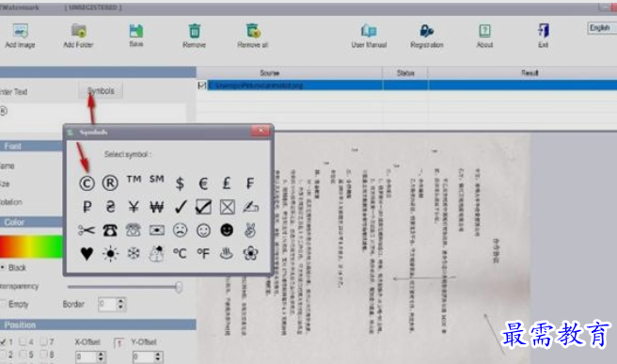617x364 pixels.
Task: Select the ruble ₽ symbol
Action: point(87,207)
